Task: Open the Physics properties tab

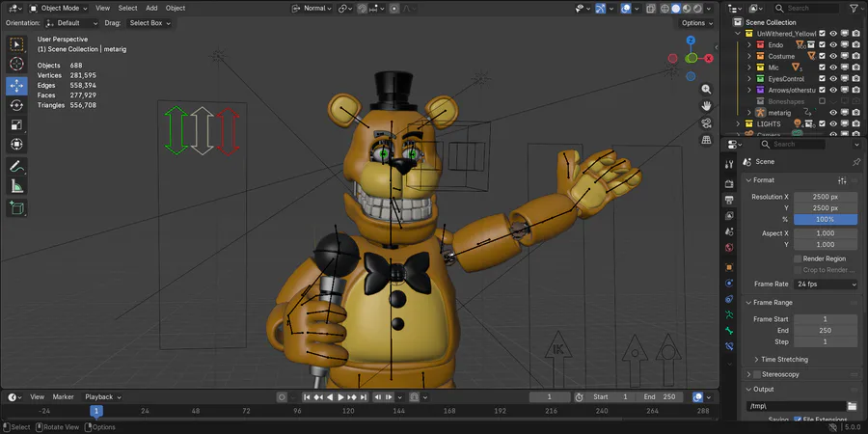Action: (730, 284)
